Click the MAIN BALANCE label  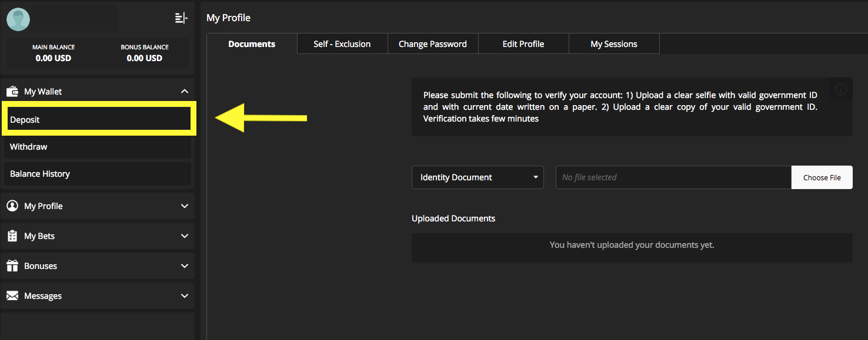pos(54,47)
